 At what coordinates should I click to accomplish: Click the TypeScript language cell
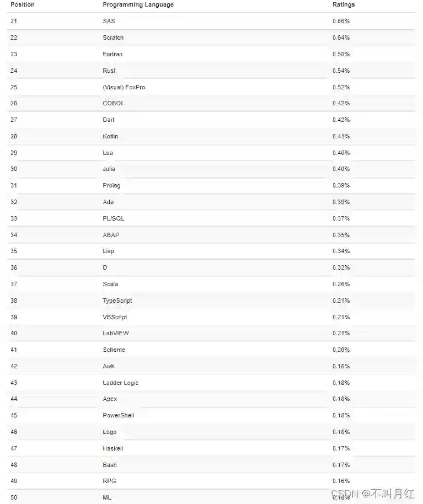pos(117,301)
